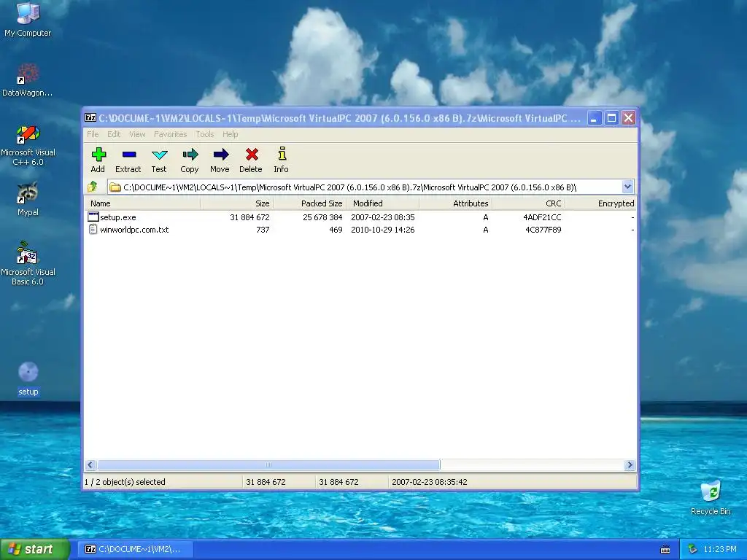Select the DataWagon desktop shortcut
Image resolution: width=747 pixels, height=560 pixels.
click(28, 80)
